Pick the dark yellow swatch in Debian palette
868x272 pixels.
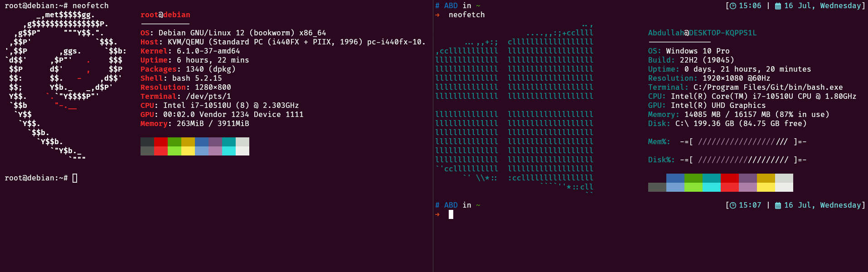point(188,142)
